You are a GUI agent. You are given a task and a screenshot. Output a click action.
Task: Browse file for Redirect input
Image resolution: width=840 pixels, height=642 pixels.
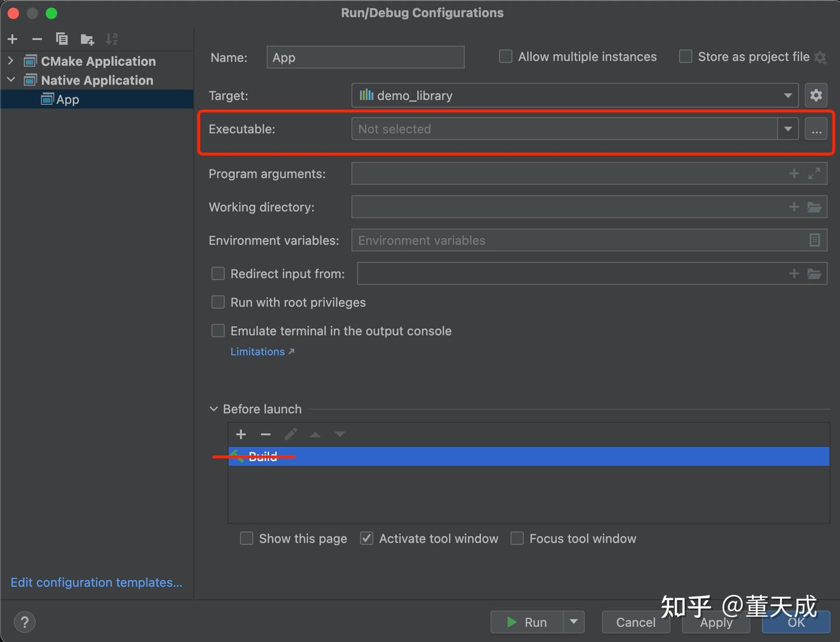tap(814, 273)
